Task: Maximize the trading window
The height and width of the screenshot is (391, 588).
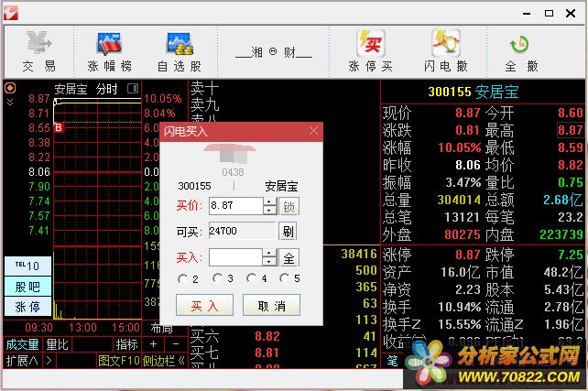Action: click(x=549, y=14)
